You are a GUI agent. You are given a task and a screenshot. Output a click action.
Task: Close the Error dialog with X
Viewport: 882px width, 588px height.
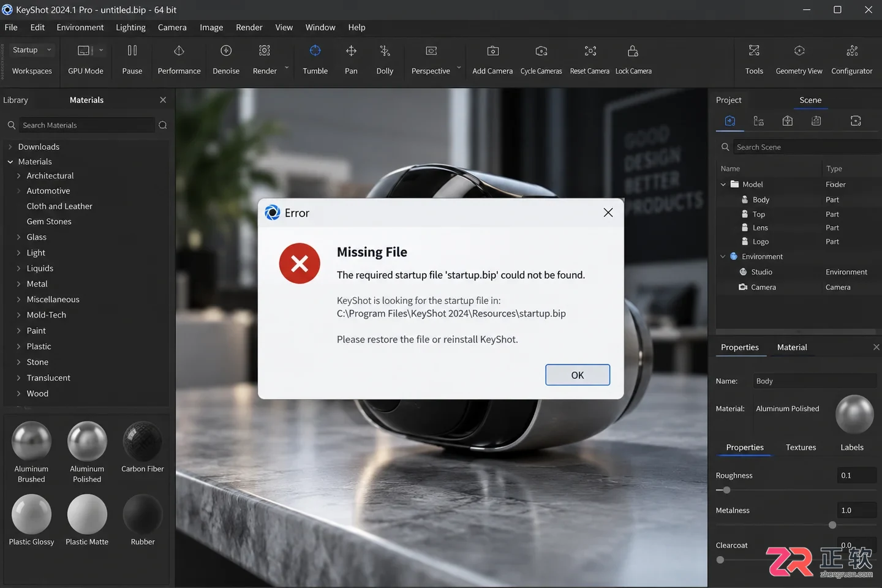(x=608, y=213)
